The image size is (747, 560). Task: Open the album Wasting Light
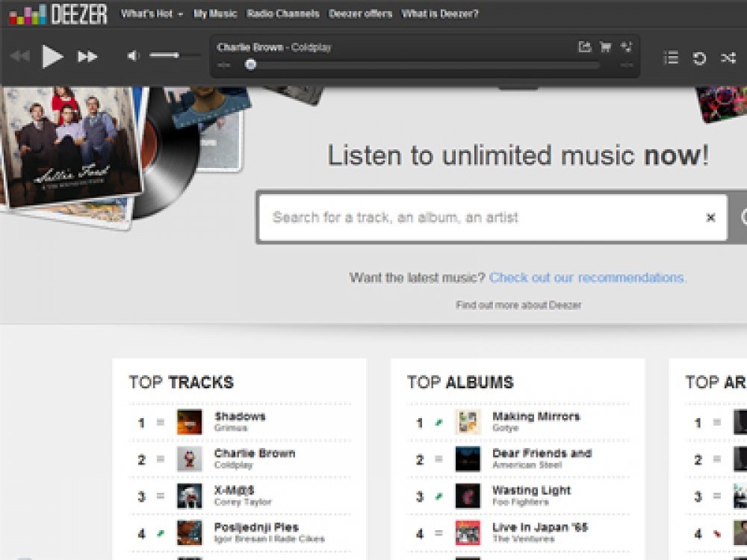531,491
